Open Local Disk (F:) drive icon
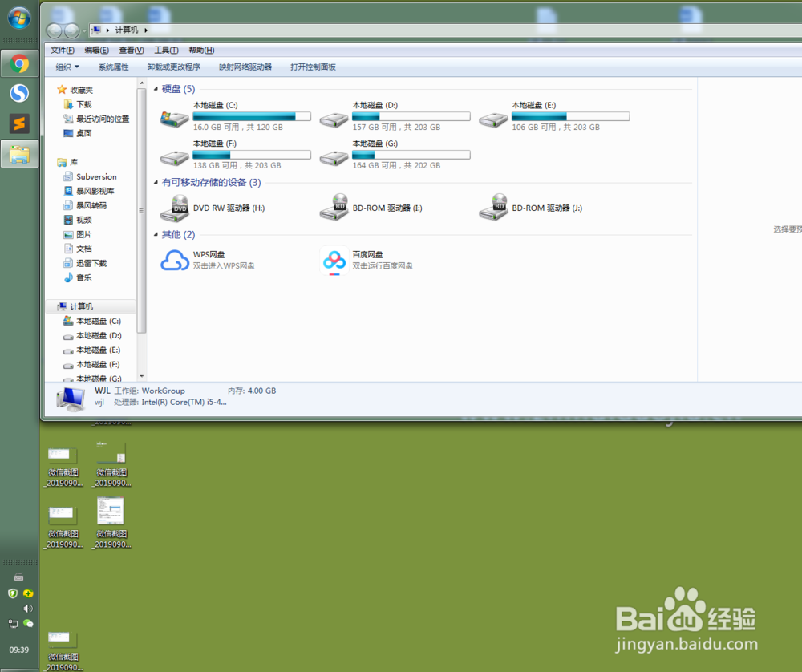Viewport: 802px width, 672px height. pos(174,158)
